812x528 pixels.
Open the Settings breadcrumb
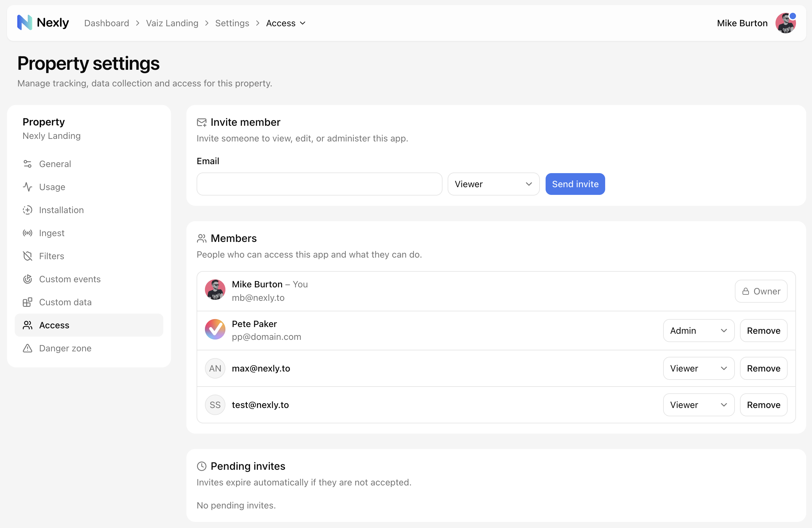tap(232, 23)
